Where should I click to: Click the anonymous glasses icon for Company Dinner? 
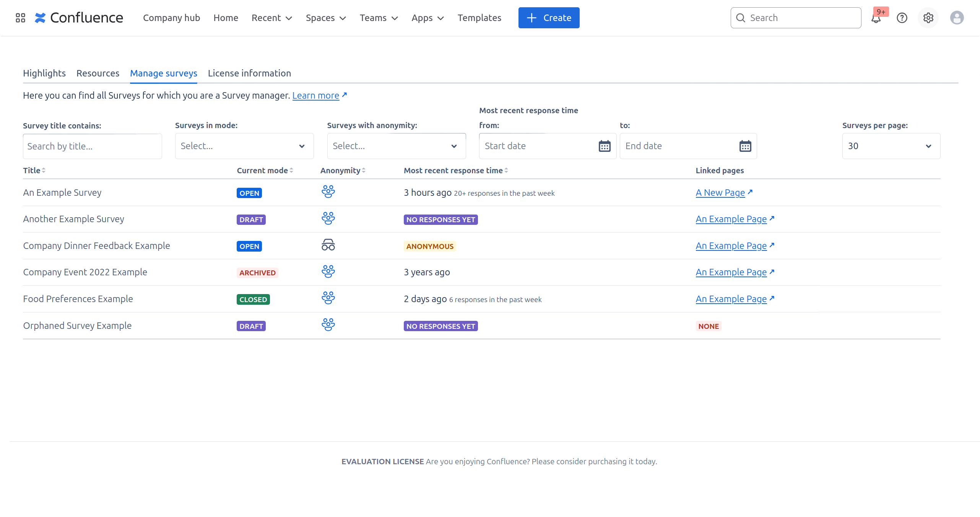pyautogui.click(x=328, y=245)
